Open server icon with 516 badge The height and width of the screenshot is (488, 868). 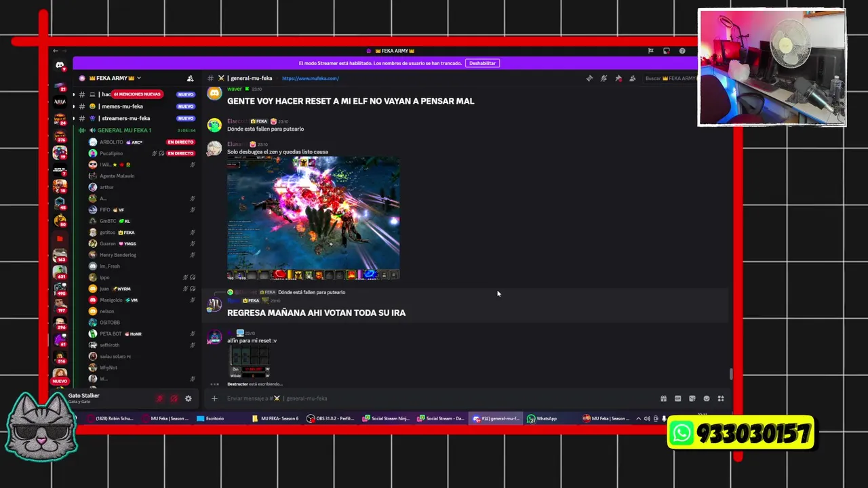point(60,357)
